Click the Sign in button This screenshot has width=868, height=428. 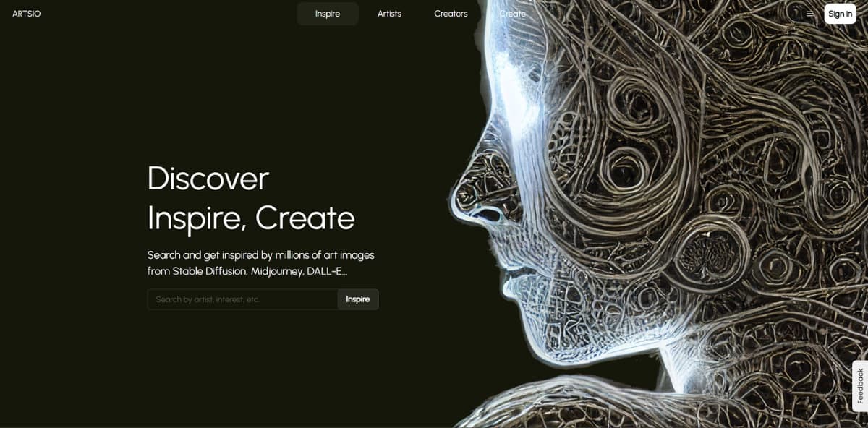[840, 14]
